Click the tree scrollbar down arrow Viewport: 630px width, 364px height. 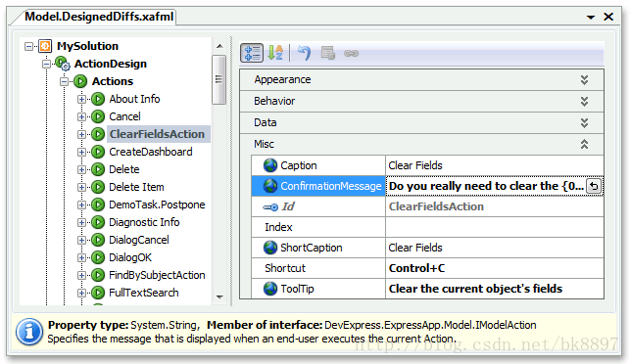(219, 297)
